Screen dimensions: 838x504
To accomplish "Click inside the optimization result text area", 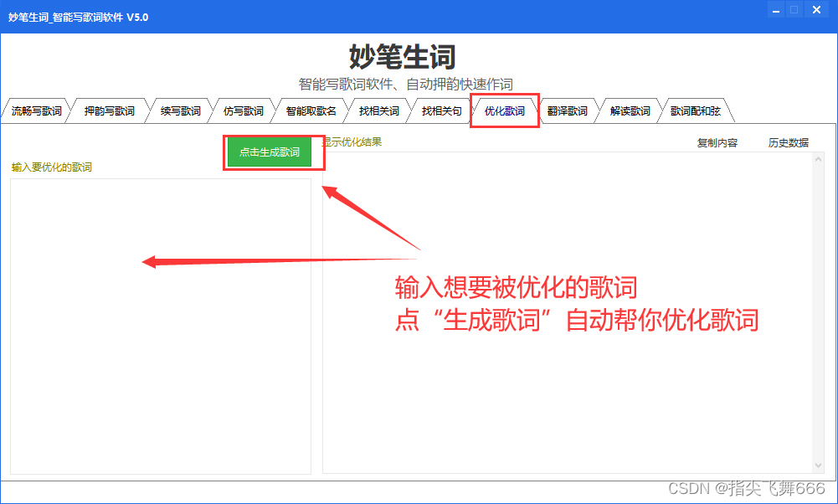I will click(568, 312).
